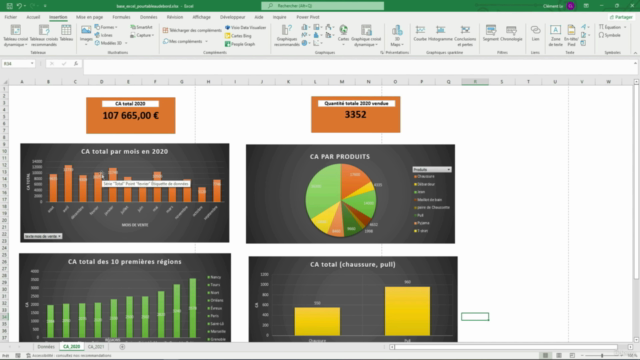Open the Formules ribbon tab
The height and width of the screenshot is (360, 640).
point(121,17)
